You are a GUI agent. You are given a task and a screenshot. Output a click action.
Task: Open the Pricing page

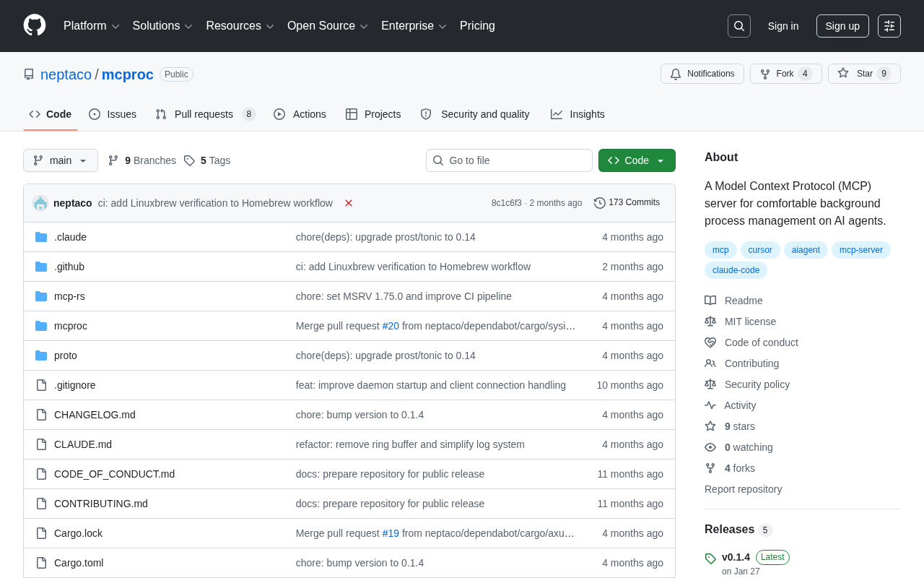click(x=477, y=26)
